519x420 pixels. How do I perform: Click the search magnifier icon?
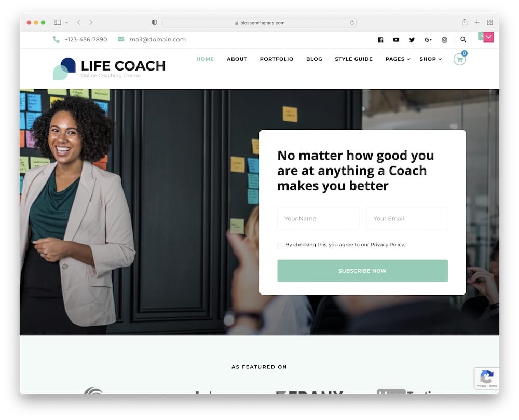463,40
